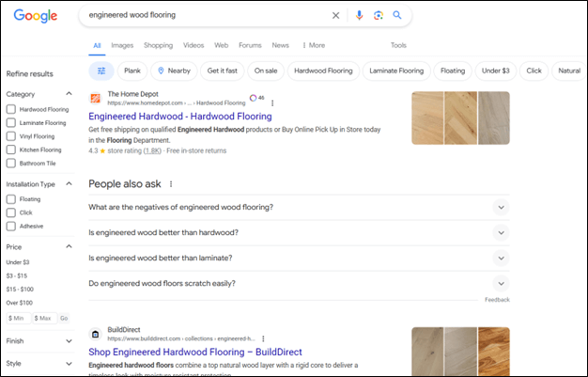The width and height of the screenshot is (588, 377).
Task: Select the Floating filter chip at top
Action: (x=453, y=71)
